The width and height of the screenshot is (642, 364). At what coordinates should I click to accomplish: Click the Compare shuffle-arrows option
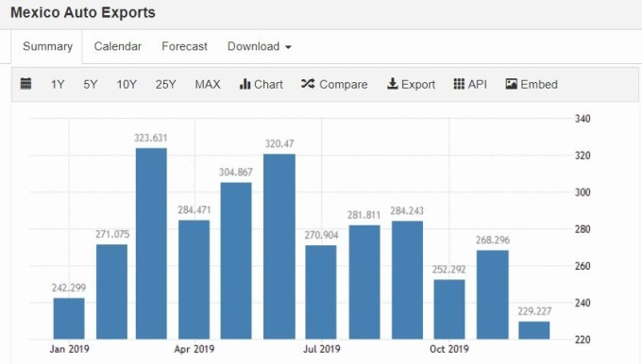[334, 84]
